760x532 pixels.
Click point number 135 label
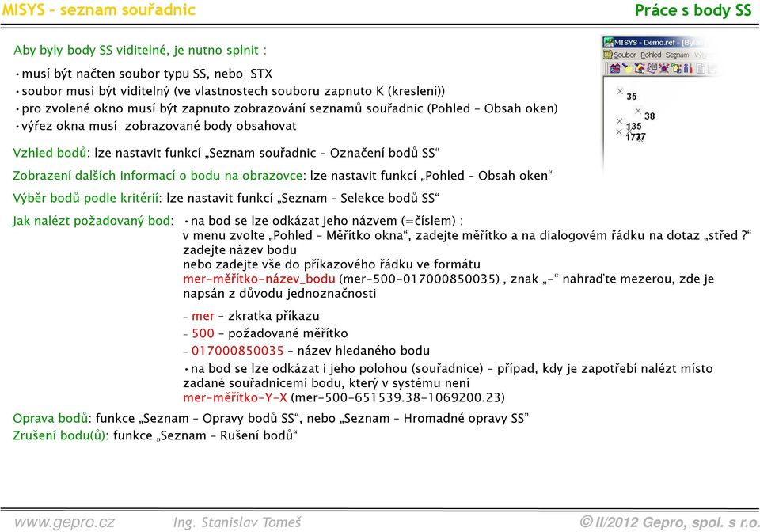634,126
